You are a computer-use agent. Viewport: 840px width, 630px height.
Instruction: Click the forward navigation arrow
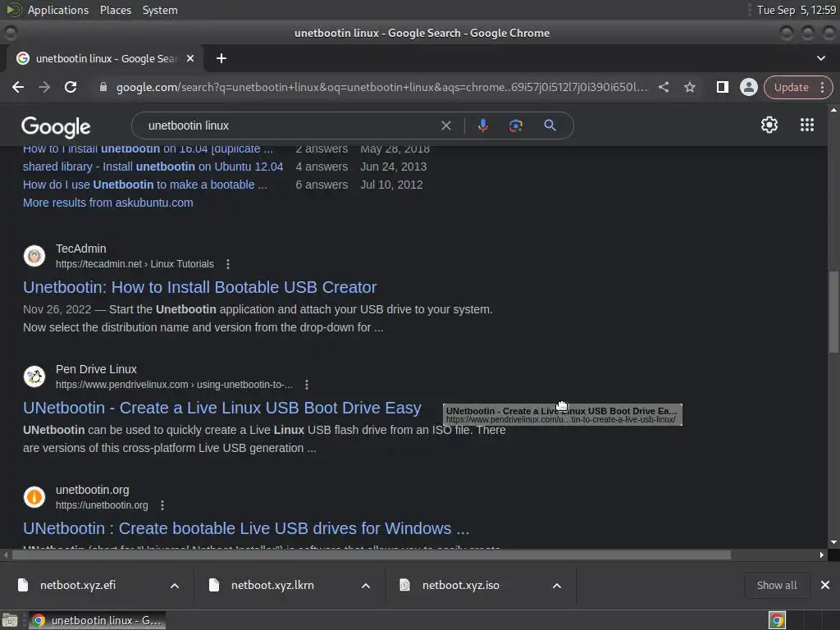coord(44,87)
